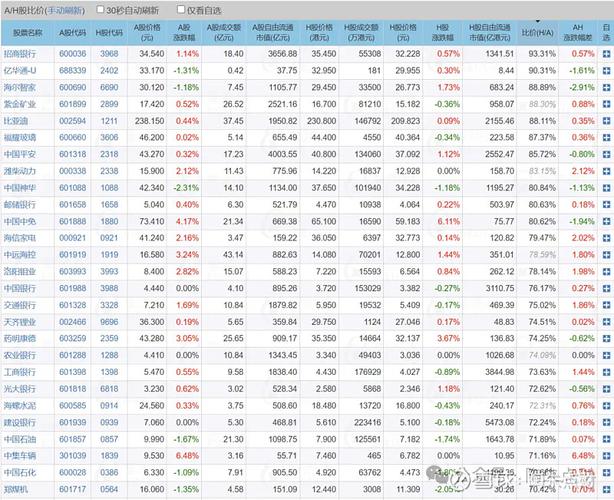Add 光大银行 to watchlist with plus icon
Viewport: 614px width, 500px height.
(x=606, y=389)
